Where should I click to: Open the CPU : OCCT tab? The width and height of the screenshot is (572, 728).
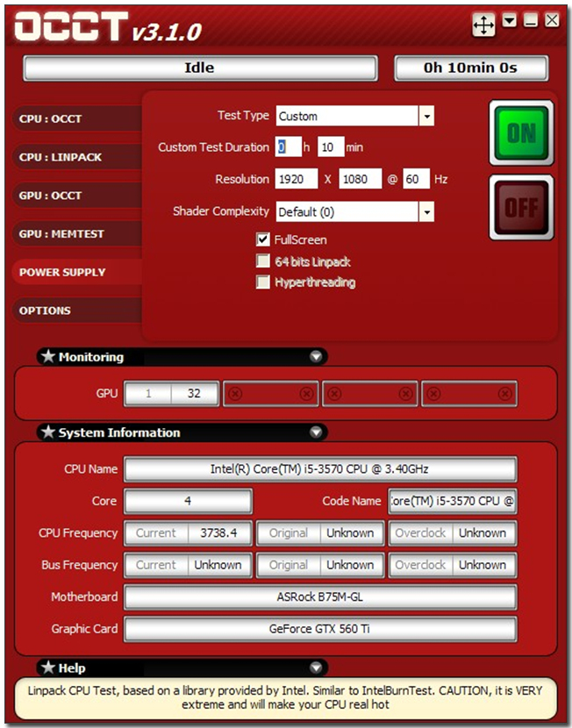coord(77,118)
